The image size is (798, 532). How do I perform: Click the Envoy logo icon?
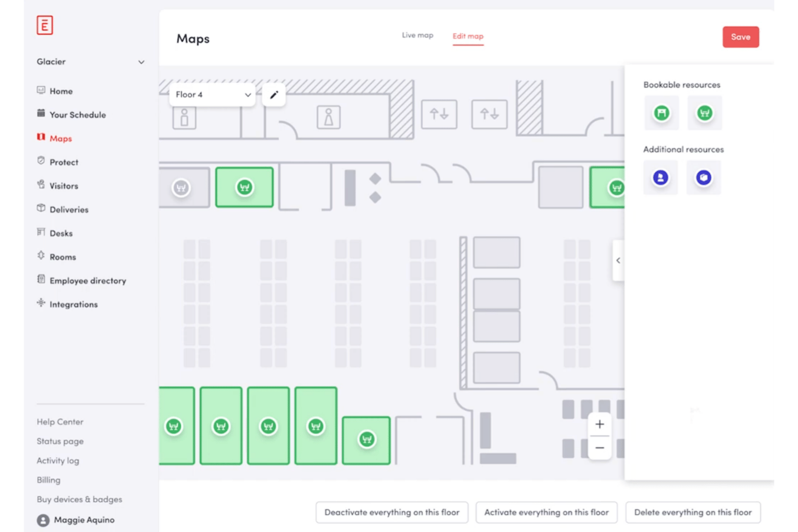(45, 25)
